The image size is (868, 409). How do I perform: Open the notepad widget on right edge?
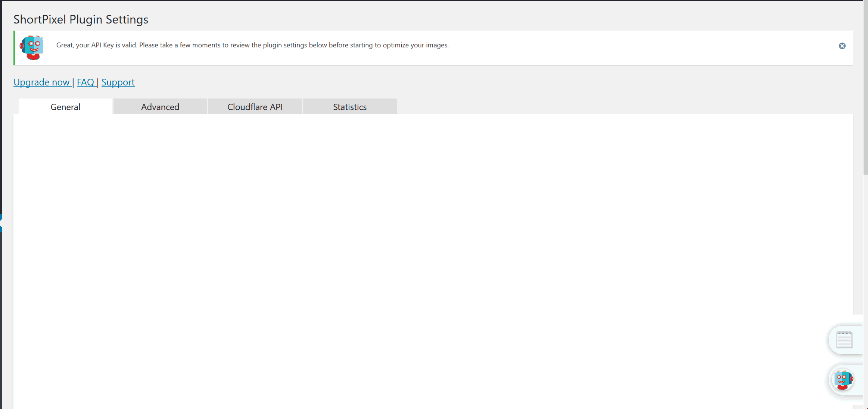(x=844, y=340)
